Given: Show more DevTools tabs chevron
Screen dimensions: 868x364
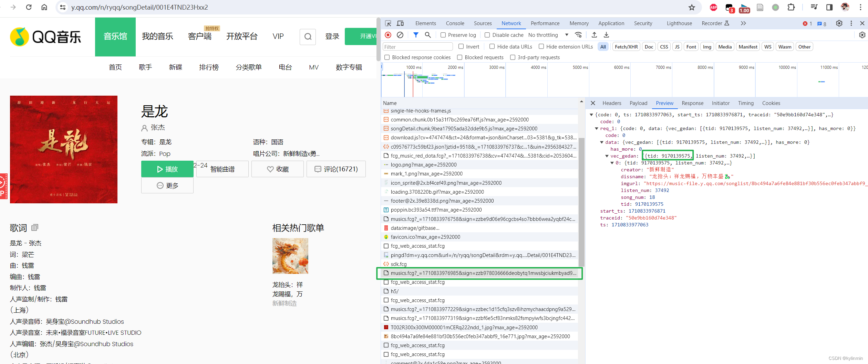Looking at the screenshot, I should tap(743, 23).
